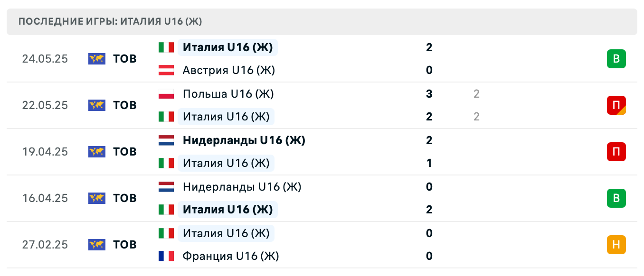Screen dimensions: 644x276
Task: Click the Нидерланды U16 (Ж) bold team label
Action: (x=244, y=140)
